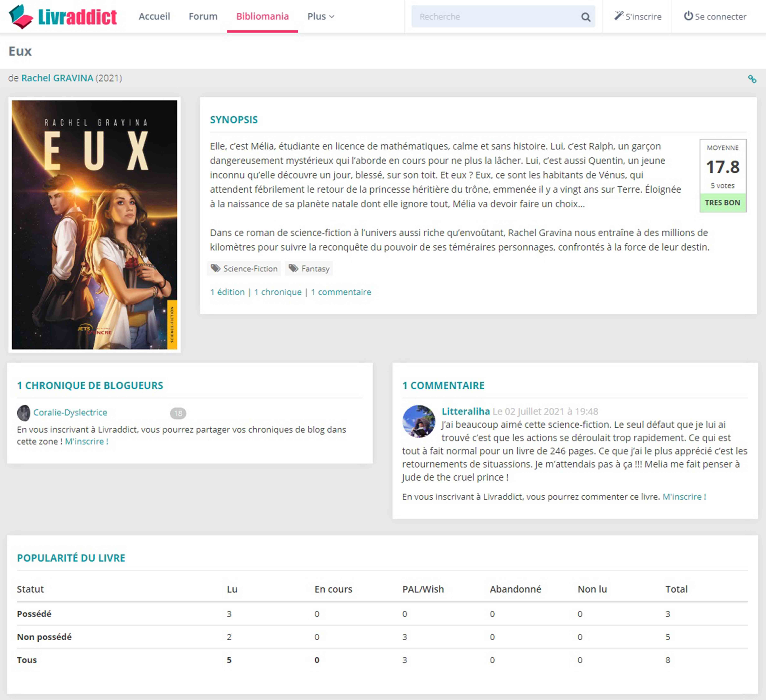
Task: Click Se connecter to log in
Action: tap(715, 16)
